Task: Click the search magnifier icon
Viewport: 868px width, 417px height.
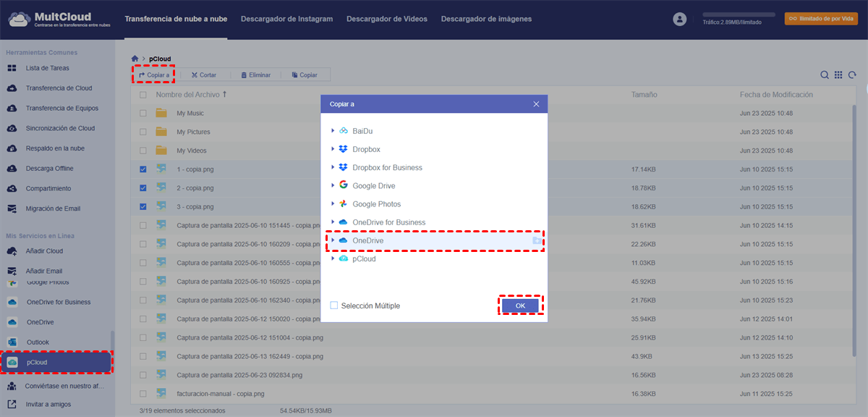Action: pos(825,75)
